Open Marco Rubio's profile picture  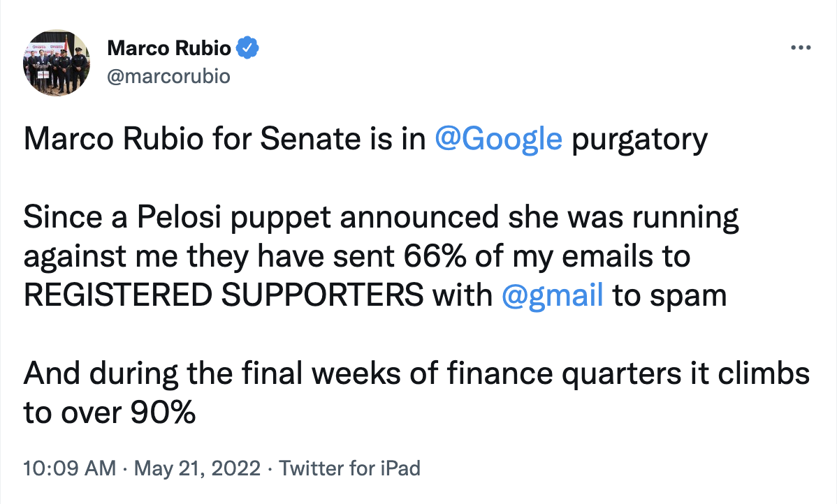[57, 64]
